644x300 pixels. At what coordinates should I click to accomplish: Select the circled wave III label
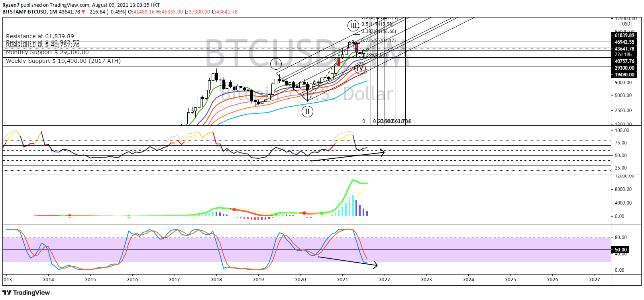tap(353, 26)
